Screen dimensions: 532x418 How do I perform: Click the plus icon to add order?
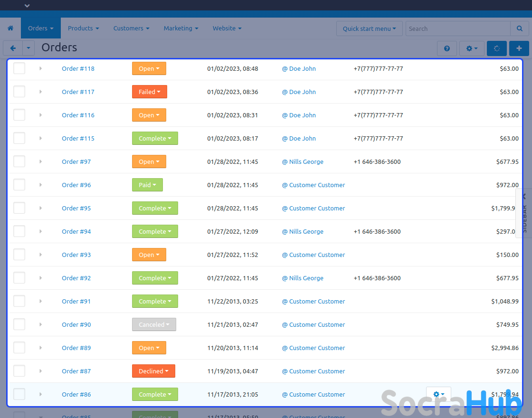tap(519, 48)
